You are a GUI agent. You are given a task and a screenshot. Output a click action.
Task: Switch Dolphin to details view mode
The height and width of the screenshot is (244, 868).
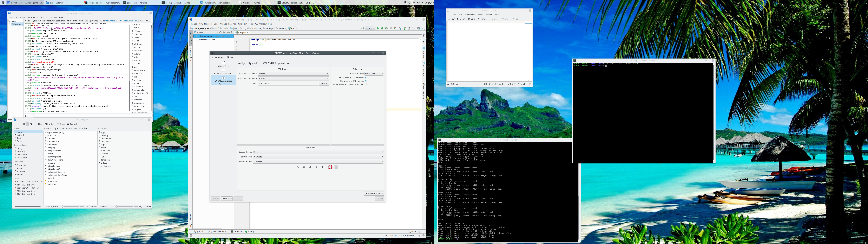tap(31, 124)
